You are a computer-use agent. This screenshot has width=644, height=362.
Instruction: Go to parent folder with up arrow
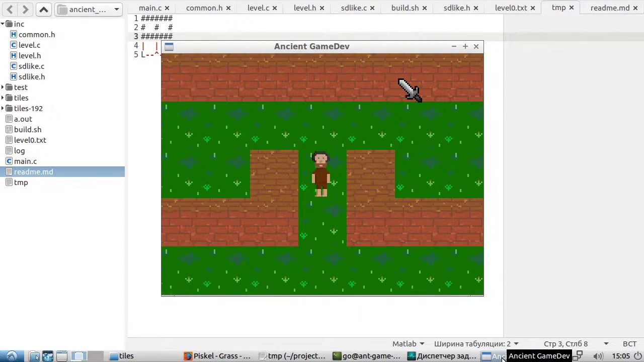43,9
